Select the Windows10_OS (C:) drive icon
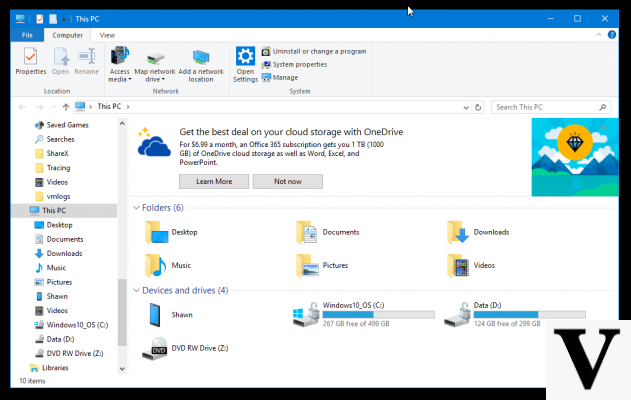 point(306,315)
